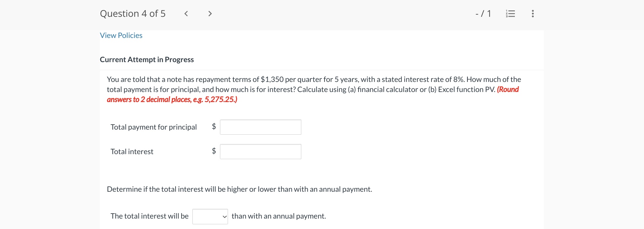Go back to the previous question
Screen dimensions: 644x229
point(186,13)
